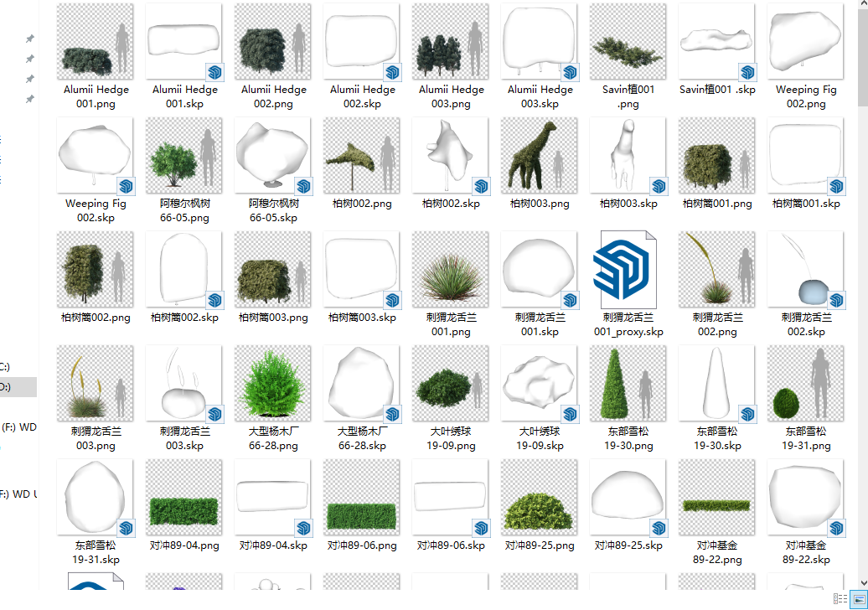Click the file name 柏树篱003.skp

(362, 318)
